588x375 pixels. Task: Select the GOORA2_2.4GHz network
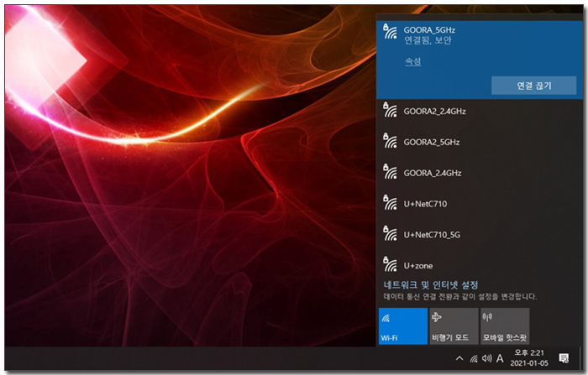480,112
